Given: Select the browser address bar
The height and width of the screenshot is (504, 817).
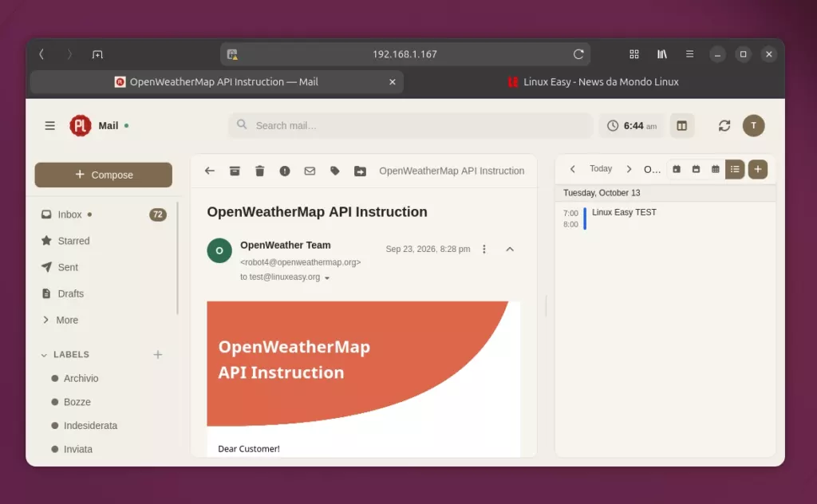Looking at the screenshot, I should 405,54.
